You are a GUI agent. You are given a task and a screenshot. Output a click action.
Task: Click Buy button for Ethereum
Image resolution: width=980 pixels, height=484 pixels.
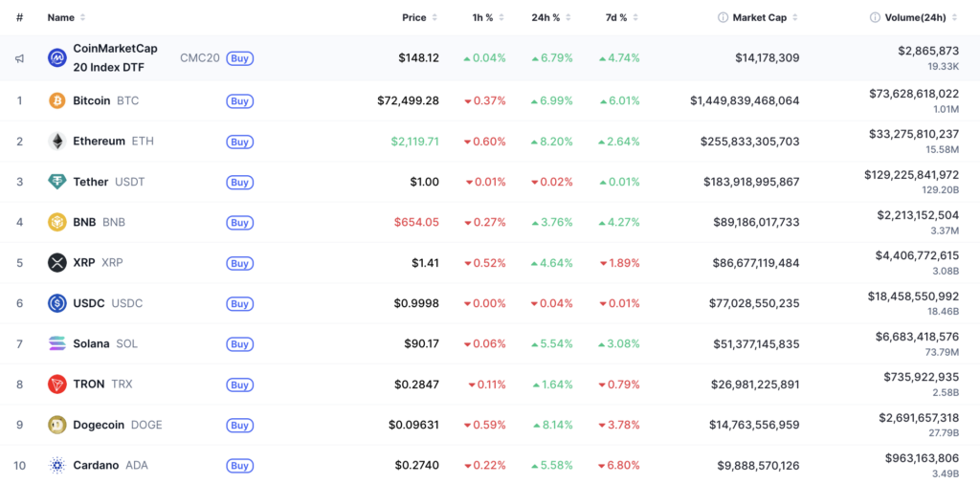tap(240, 142)
